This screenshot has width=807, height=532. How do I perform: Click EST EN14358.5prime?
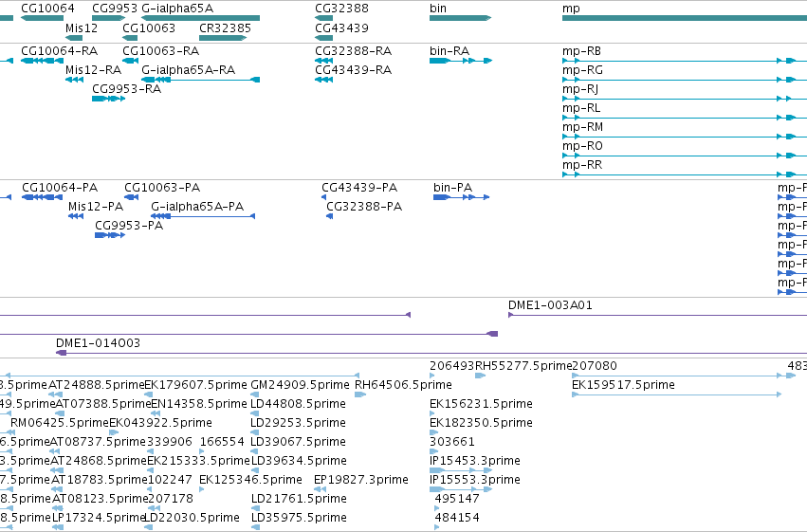tap(199, 404)
